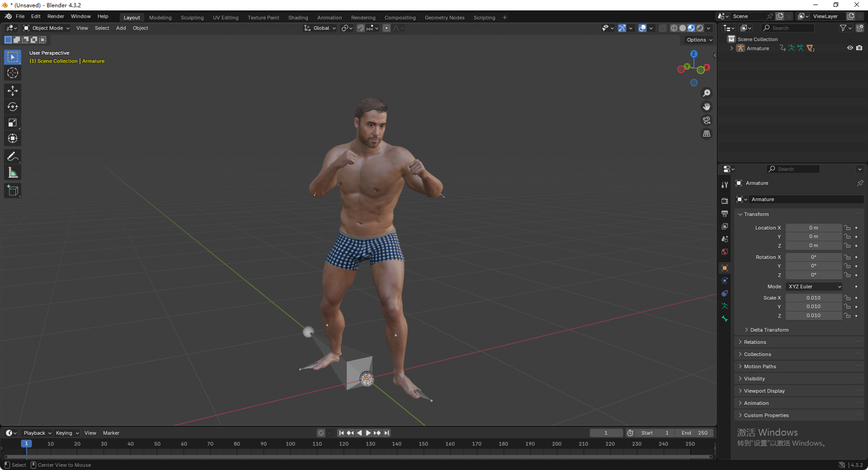
Task: Open the Object Mode dropdown
Action: pyautogui.click(x=46, y=28)
